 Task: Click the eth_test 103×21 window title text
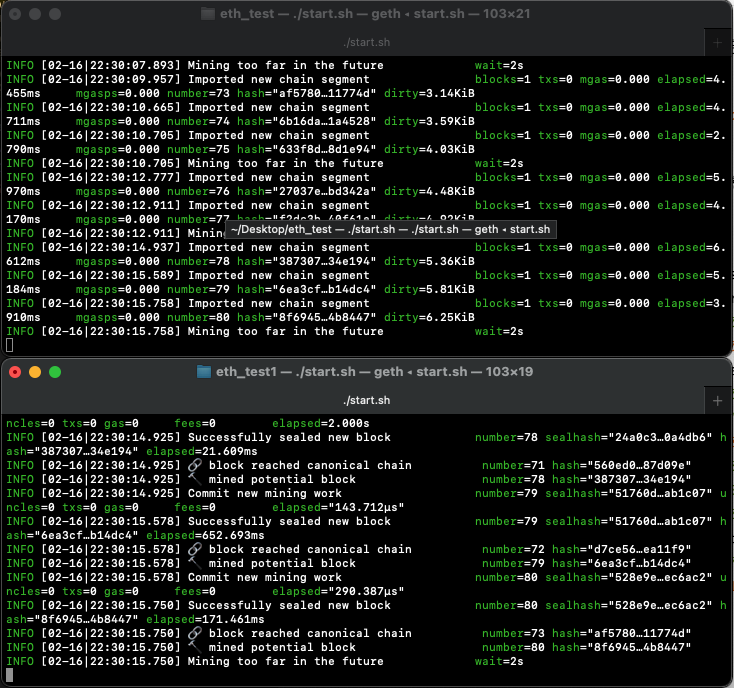pyautogui.click(x=375, y=14)
